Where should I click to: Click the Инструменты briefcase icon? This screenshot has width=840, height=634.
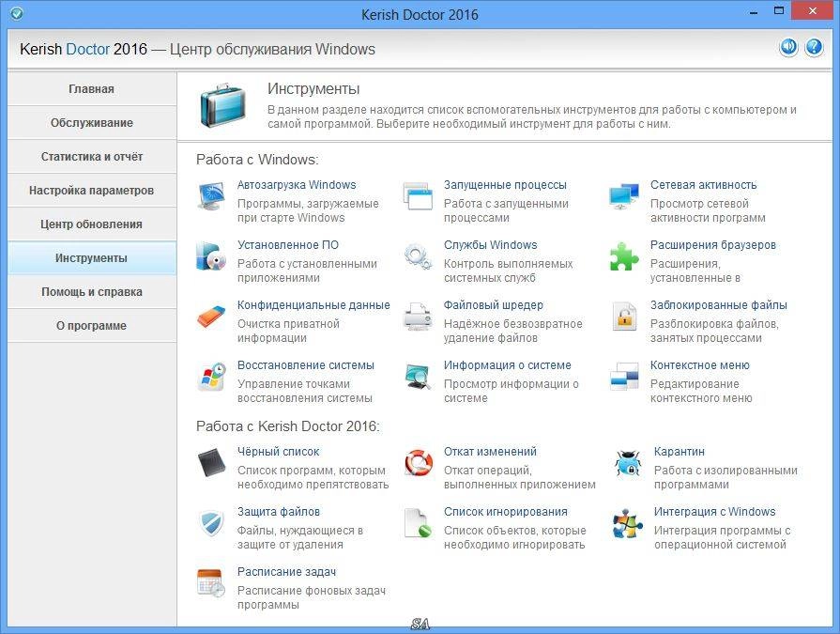pyautogui.click(x=222, y=105)
